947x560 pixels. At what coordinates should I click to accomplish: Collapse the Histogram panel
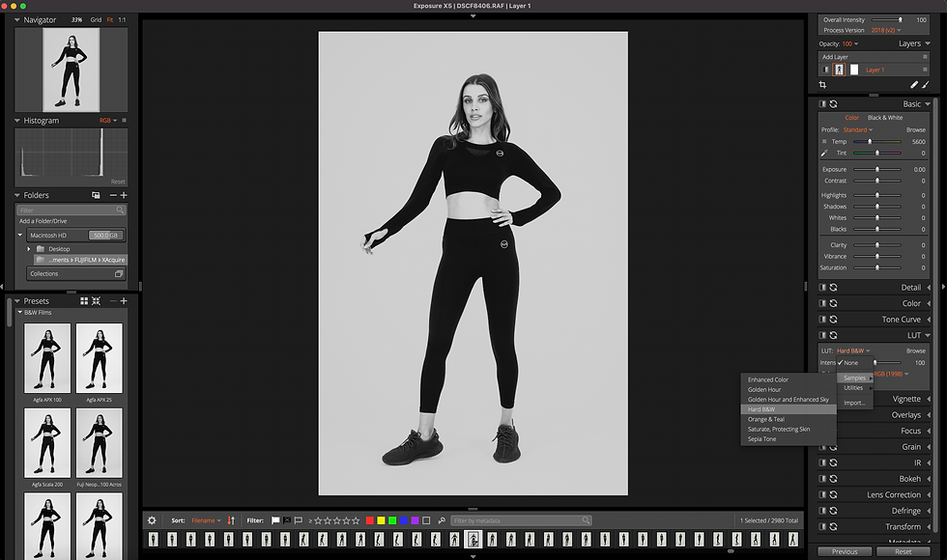(x=17, y=120)
